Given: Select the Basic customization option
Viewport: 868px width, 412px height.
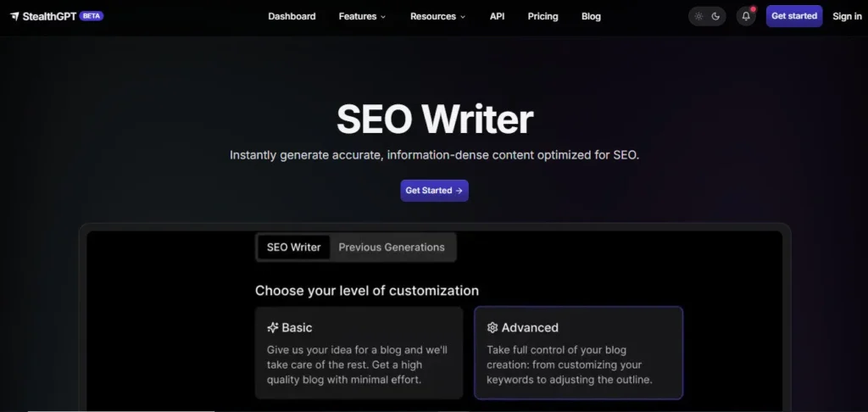Looking at the screenshot, I should [359, 353].
